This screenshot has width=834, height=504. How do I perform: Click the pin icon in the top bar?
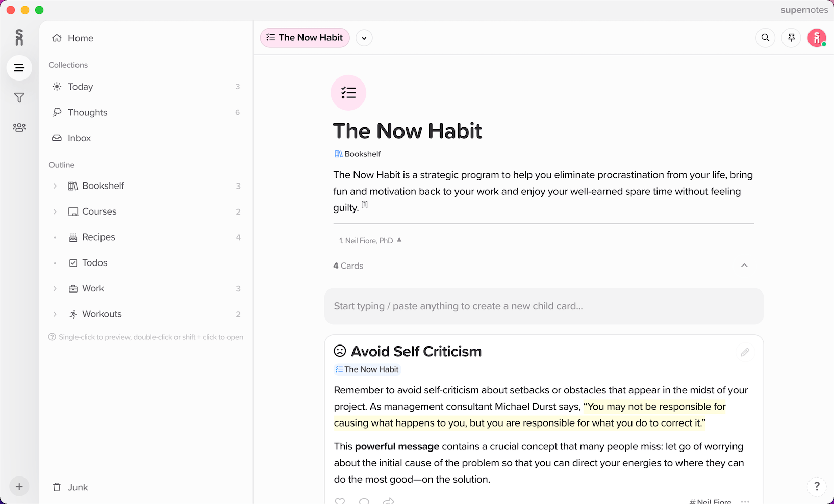(x=791, y=38)
